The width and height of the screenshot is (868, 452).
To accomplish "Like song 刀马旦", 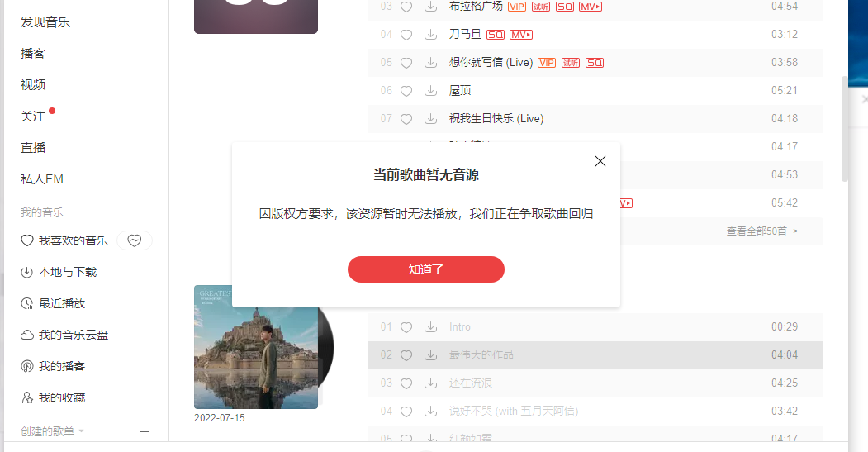I will pyautogui.click(x=406, y=35).
